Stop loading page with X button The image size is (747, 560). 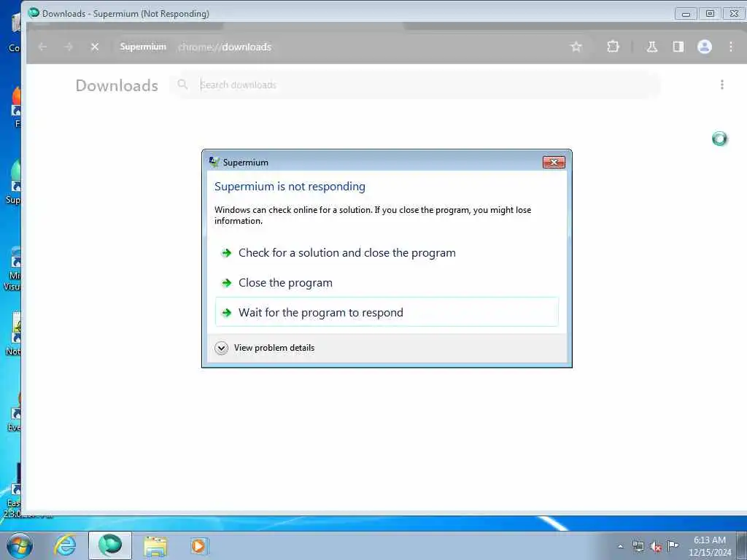pos(95,47)
